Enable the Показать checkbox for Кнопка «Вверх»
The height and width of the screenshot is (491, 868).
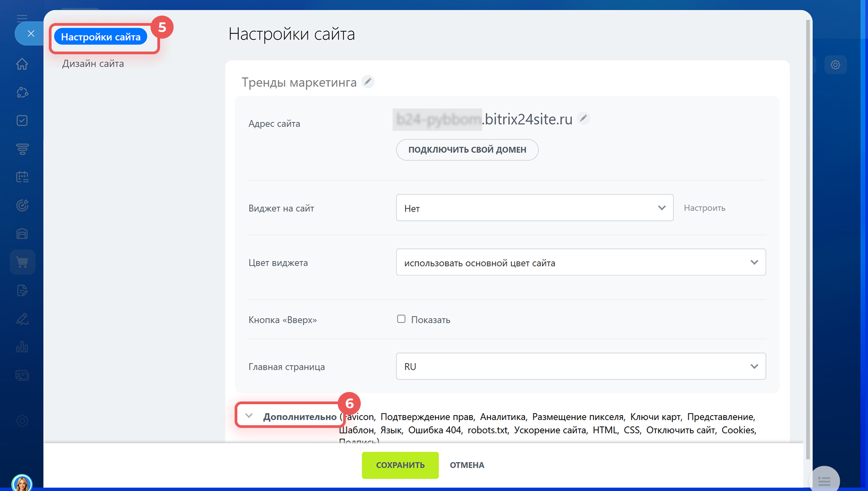pyautogui.click(x=401, y=319)
